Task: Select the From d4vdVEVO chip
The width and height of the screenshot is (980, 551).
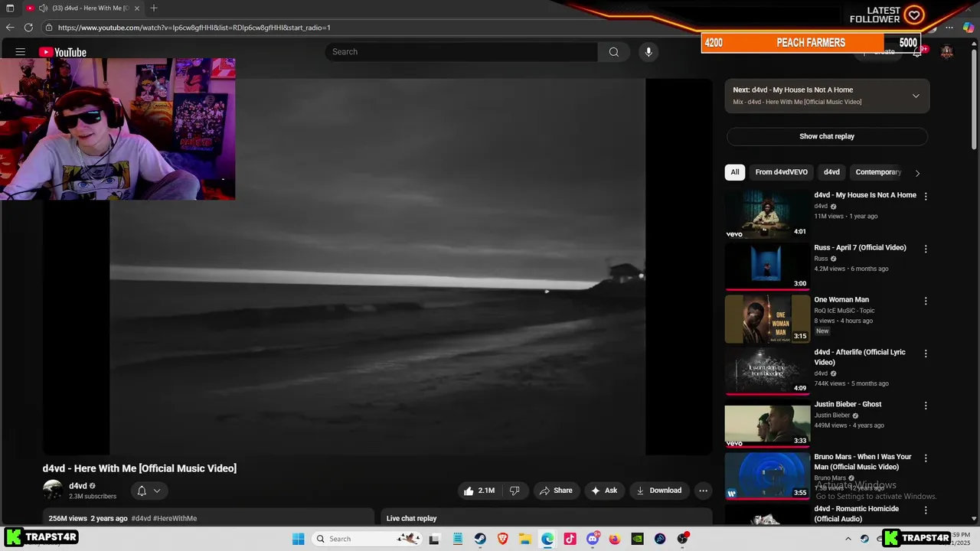Action: pos(781,172)
